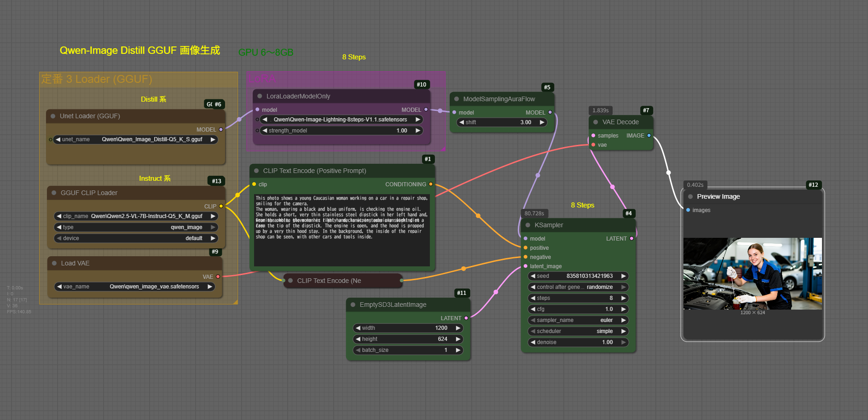Click the Preview Image node collapse dot
This screenshot has width=868, height=420.
coord(690,196)
